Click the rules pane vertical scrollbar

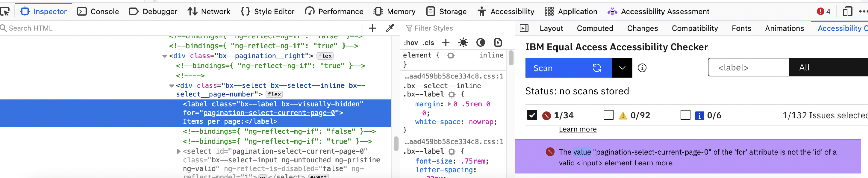(x=511, y=58)
